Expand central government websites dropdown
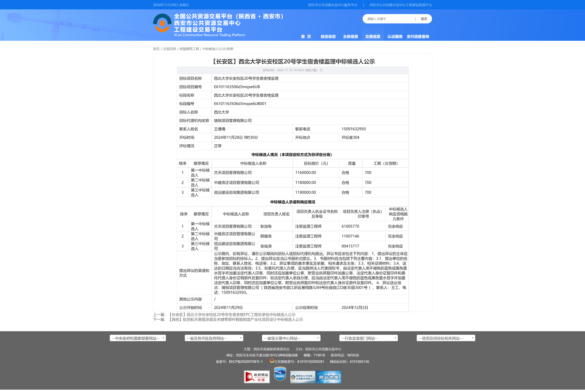 pyautogui.click(x=138, y=338)
